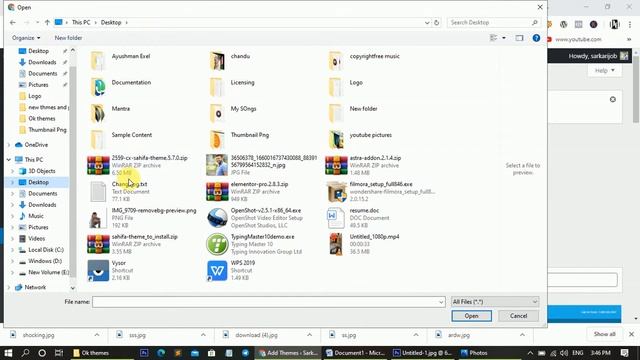Open the dialog help icon
The width and height of the screenshot is (640, 360).
(536, 38)
